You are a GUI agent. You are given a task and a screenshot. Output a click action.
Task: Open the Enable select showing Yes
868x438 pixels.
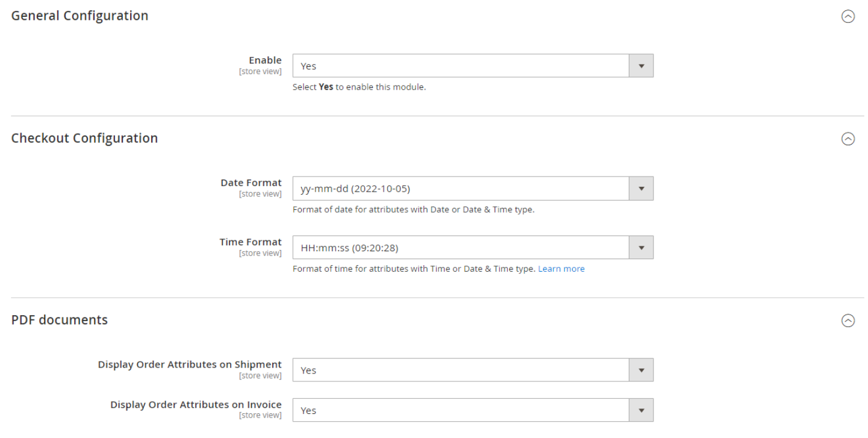click(x=461, y=66)
